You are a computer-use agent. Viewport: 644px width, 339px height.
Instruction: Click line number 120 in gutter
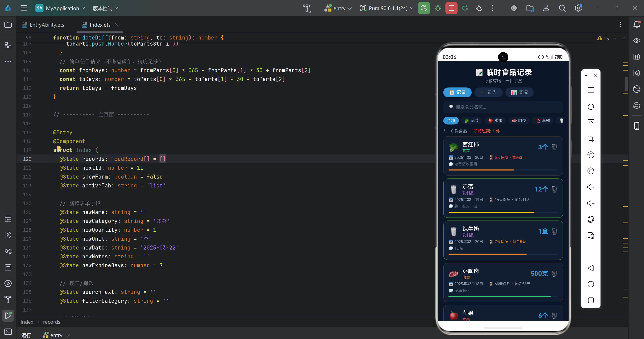(27, 159)
